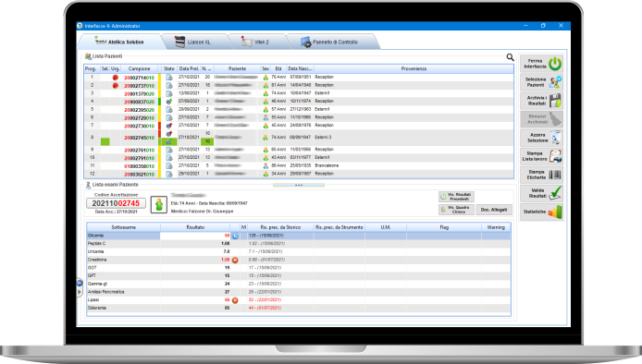Click the clock icon beside the Glicemia result

235,236
